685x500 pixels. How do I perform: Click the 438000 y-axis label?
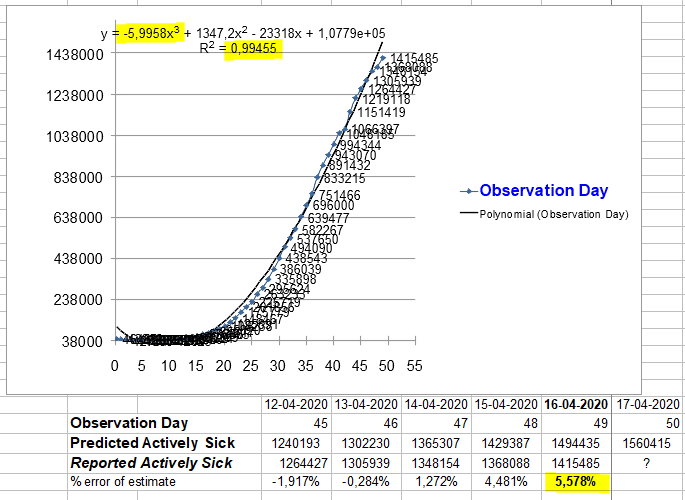(79, 259)
